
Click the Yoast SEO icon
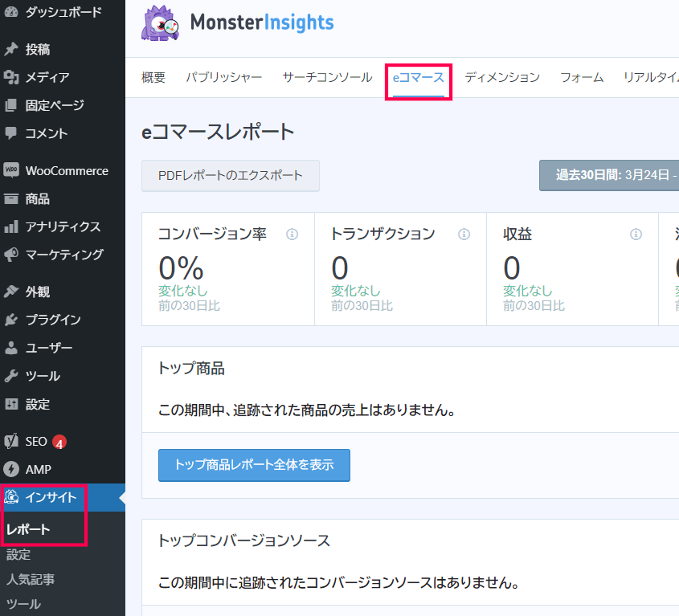(11, 441)
